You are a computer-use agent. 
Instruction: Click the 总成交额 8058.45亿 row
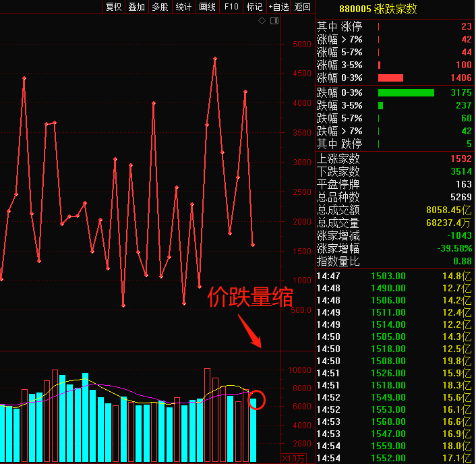tap(394, 210)
